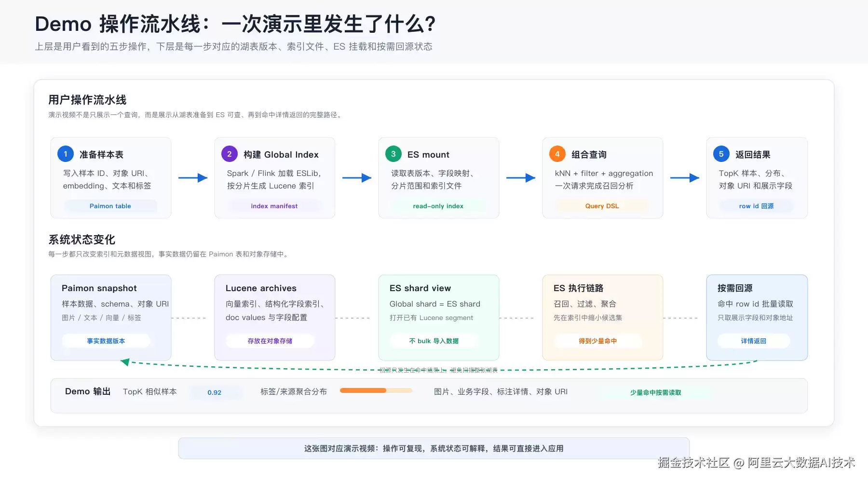The height and width of the screenshot is (482, 868).
Task: Click the purple step 2 circle icon
Action: tap(230, 154)
